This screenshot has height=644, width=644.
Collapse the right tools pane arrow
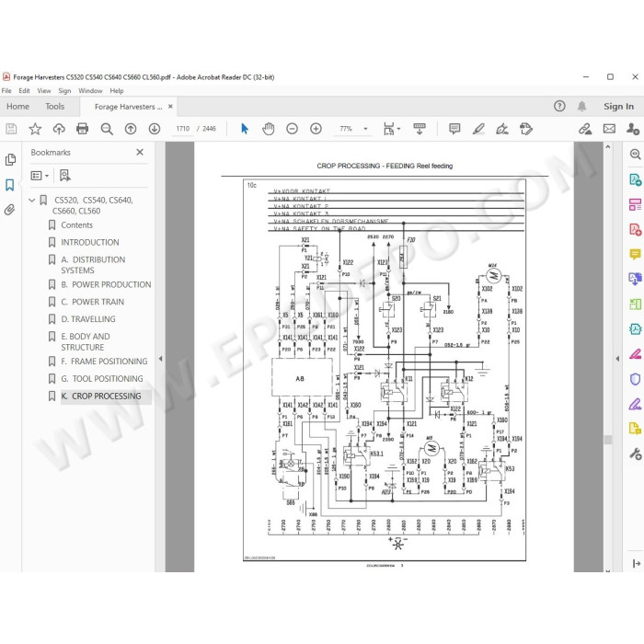click(x=617, y=359)
